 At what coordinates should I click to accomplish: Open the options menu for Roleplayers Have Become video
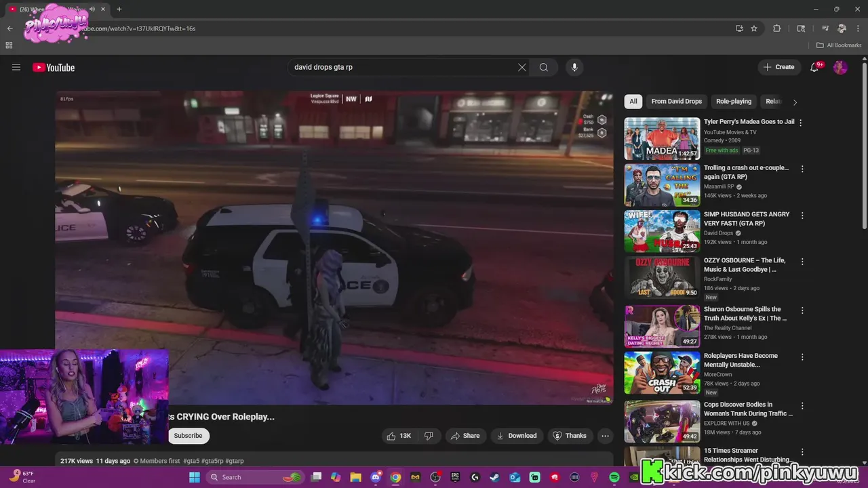(x=802, y=357)
